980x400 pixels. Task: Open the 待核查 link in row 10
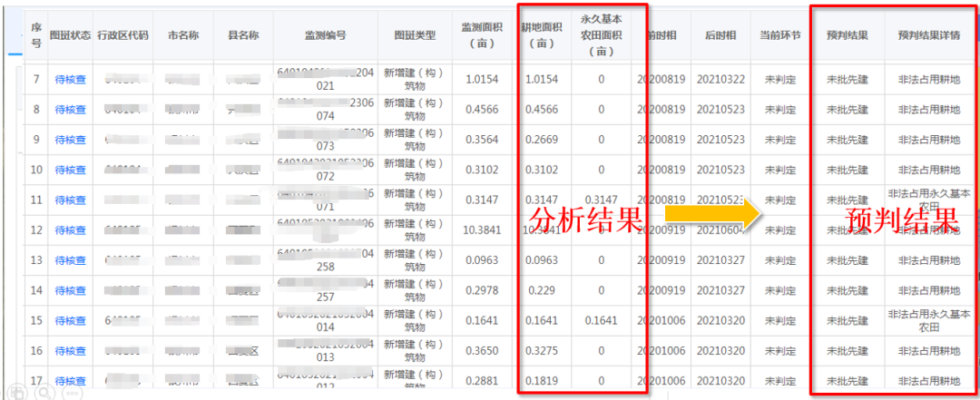pos(70,170)
